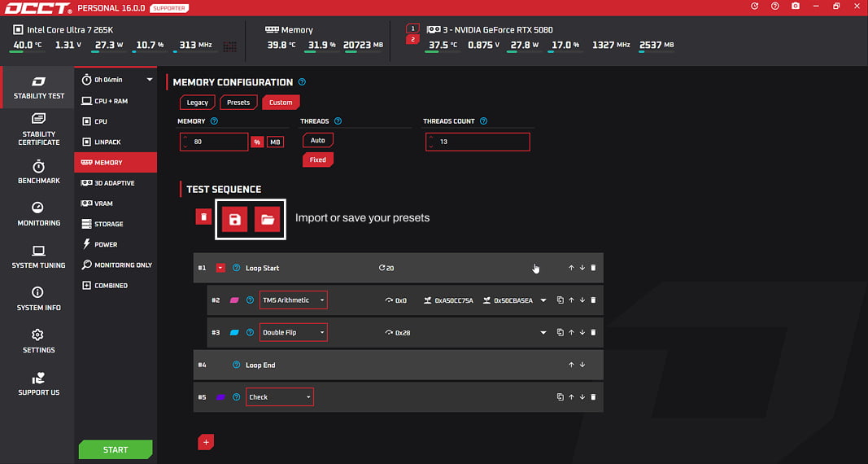Image resolution: width=868 pixels, height=464 pixels.
Task: Select the Fixed threads option
Action: [317, 160]
